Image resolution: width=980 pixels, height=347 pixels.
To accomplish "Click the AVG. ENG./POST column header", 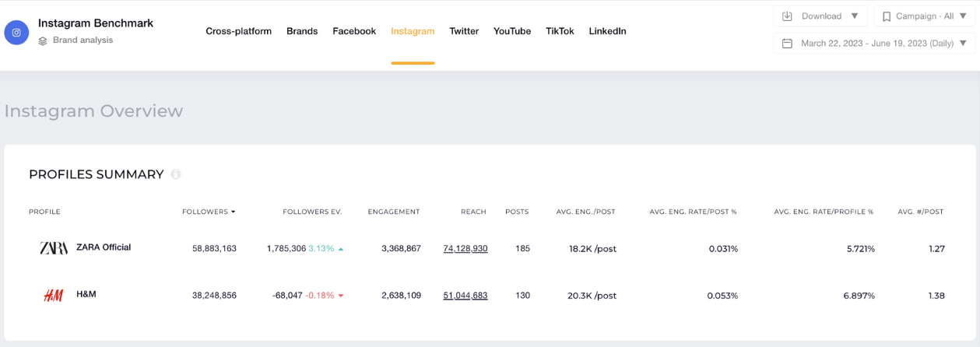I will 586,212.
